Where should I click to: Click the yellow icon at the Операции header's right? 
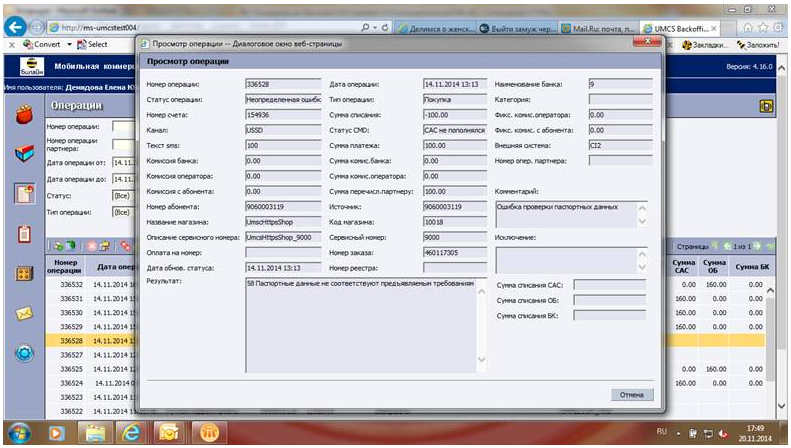tap(766, 106)
